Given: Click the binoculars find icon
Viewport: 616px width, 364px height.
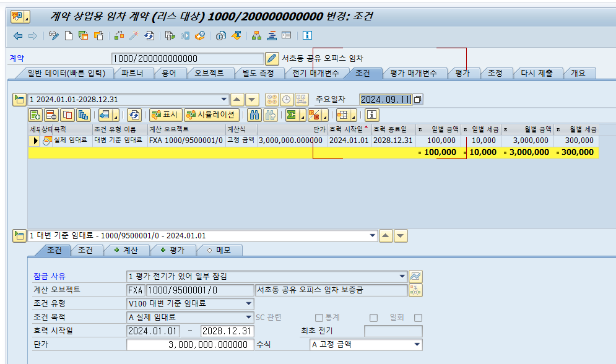Looking at the screenshot, I should [254, 115].
